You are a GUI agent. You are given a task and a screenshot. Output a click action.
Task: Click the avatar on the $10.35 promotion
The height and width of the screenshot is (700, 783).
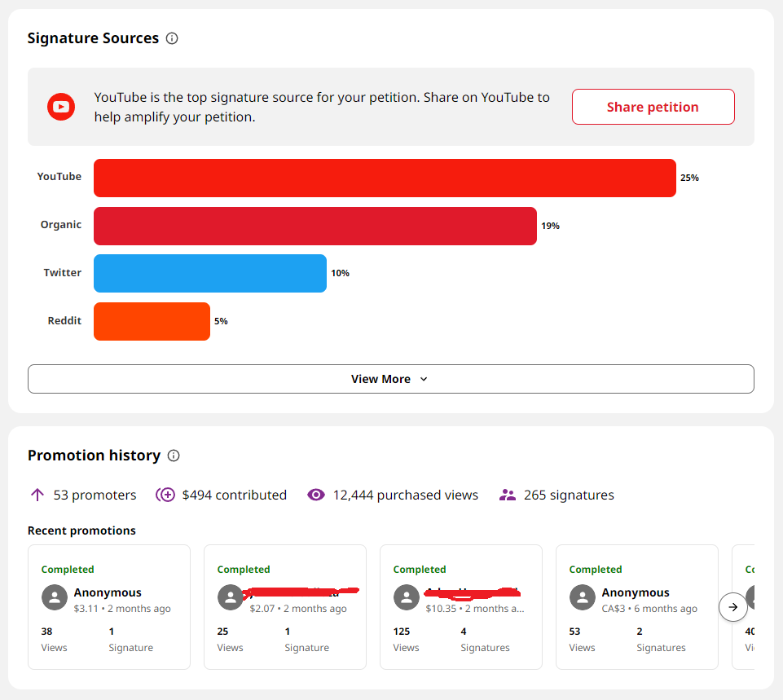407,597
